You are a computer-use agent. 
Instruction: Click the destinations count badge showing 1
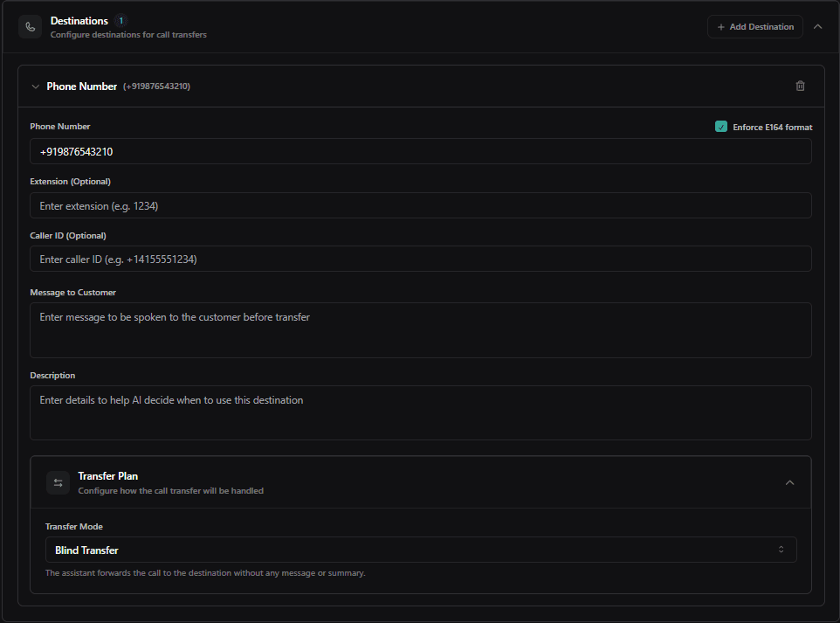(x=120, y=20)
